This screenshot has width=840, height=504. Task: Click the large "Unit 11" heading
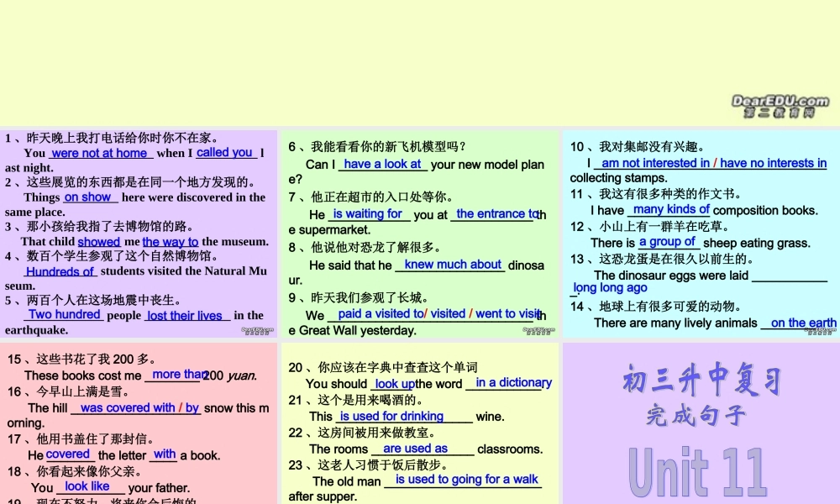tap(697, 472)
